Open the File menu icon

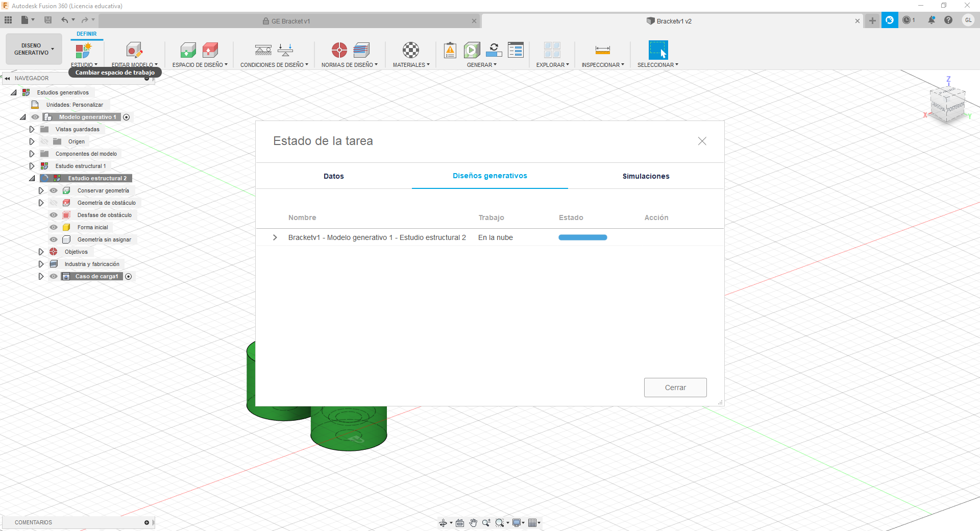[25, 20]
